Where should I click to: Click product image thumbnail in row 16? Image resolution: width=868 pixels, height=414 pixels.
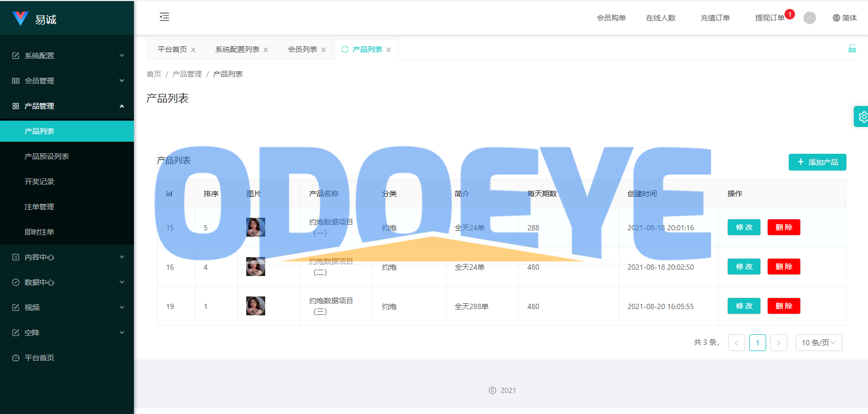256,267
